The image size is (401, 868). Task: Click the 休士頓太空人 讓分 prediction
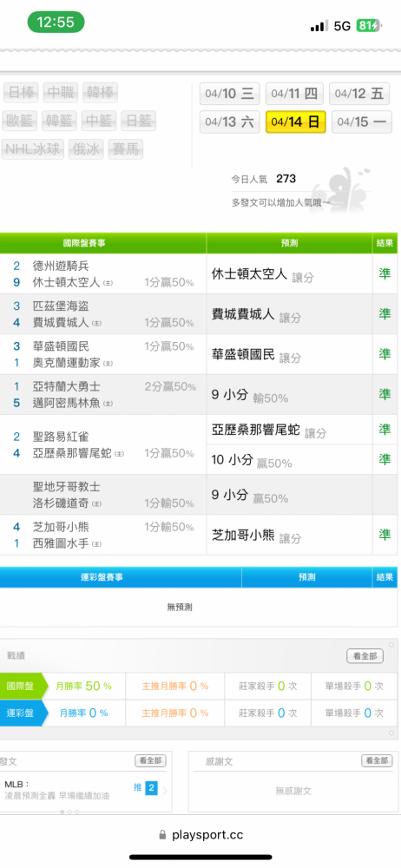[262, 274]
